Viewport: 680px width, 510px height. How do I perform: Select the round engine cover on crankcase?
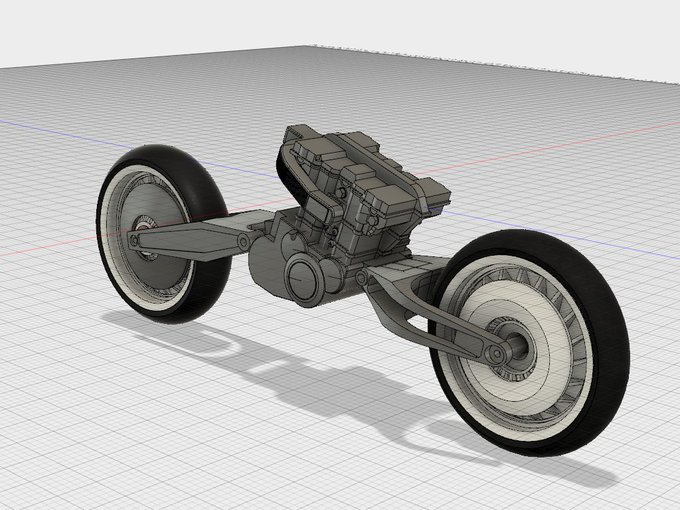pyautogui.click(x=304, y=278)
